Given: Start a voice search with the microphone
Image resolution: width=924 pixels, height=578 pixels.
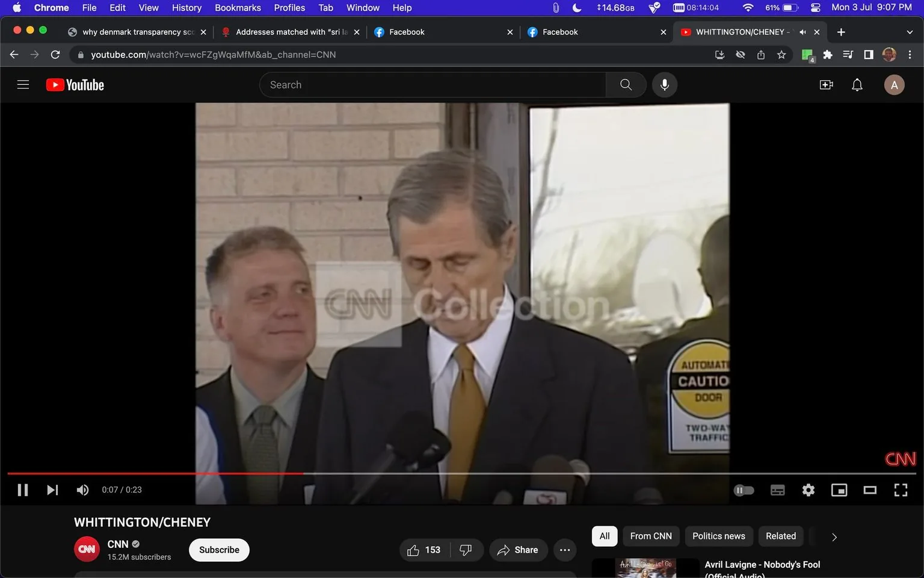Looking at the screenshot, I should (664, 84).
